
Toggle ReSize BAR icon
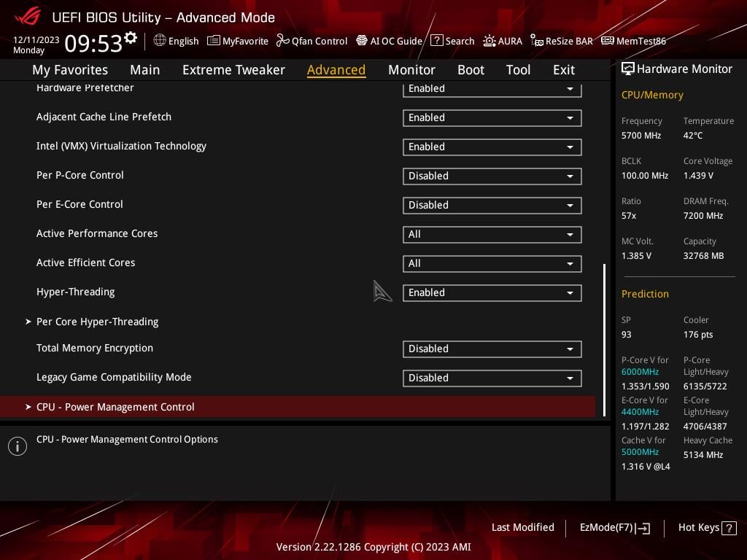tap(537, 41)
